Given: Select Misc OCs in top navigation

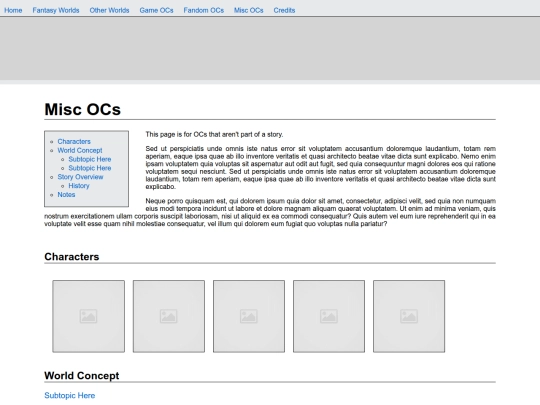Looking at the screenshot, I should pyautogui.click(x=249, y=10).
